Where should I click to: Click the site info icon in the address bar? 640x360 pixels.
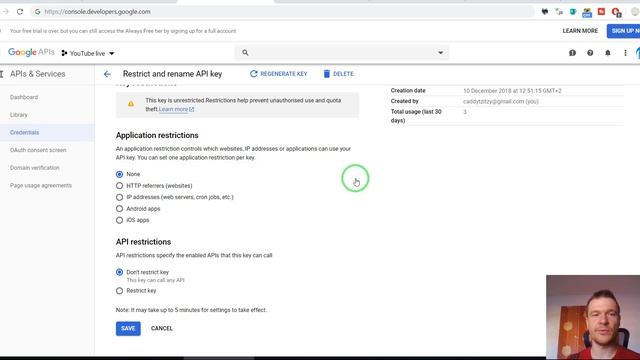(x=37, y=11)
